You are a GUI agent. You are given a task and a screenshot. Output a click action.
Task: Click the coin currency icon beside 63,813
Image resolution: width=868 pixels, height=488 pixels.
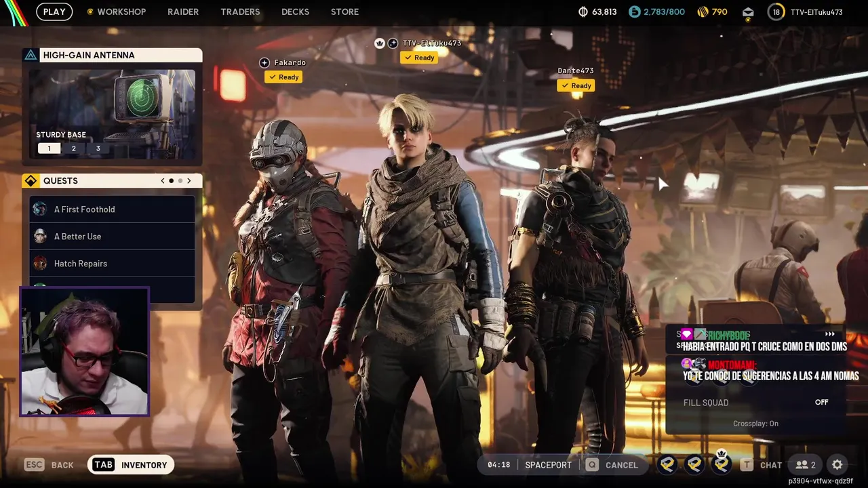(x=583, y=12)
